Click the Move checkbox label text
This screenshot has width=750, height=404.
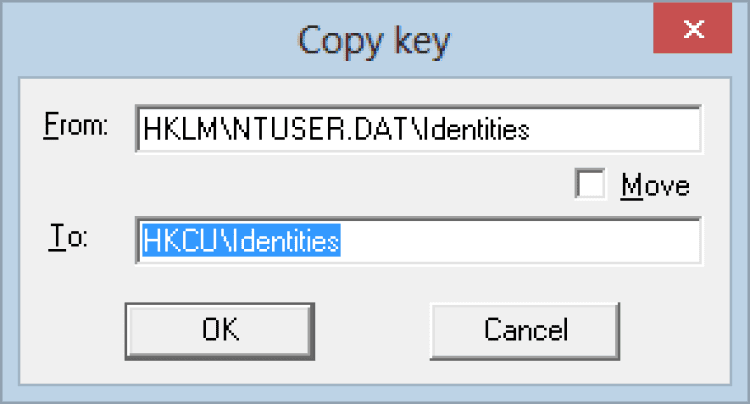coord(655,185)
